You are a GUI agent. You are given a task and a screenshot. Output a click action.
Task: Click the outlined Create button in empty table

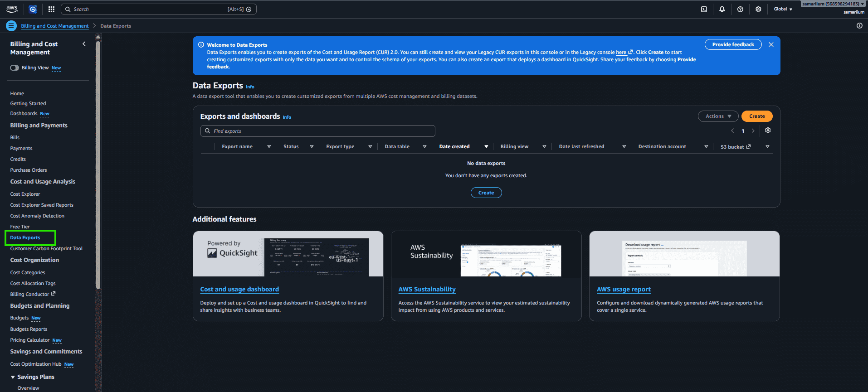click(x=486, y=193)
